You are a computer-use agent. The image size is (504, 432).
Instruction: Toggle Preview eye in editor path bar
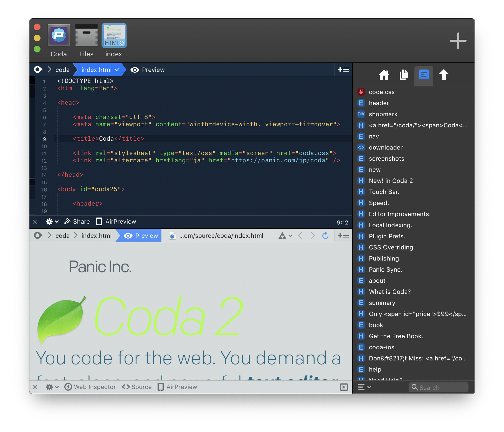(148, 70)
